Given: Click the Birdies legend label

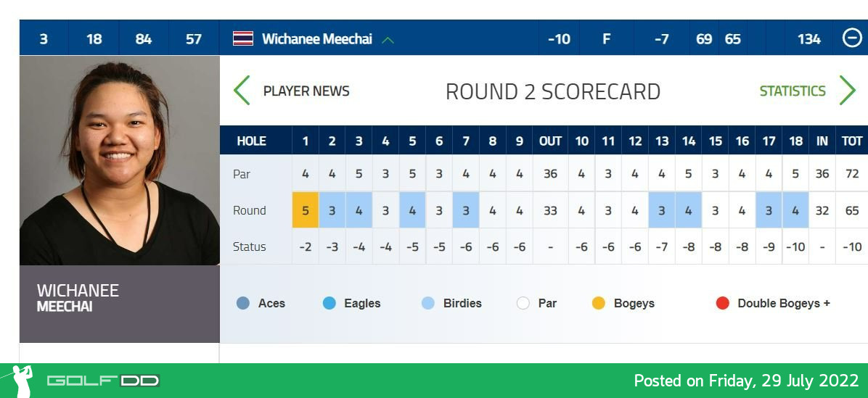Looking at the screenshot, I should (x=462, y=304).
